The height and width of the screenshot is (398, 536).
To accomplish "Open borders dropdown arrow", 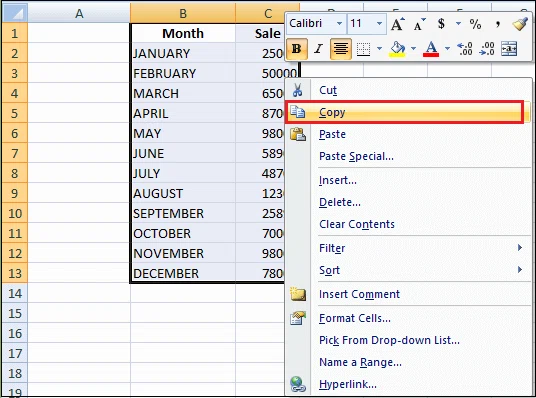I will 379,49.
